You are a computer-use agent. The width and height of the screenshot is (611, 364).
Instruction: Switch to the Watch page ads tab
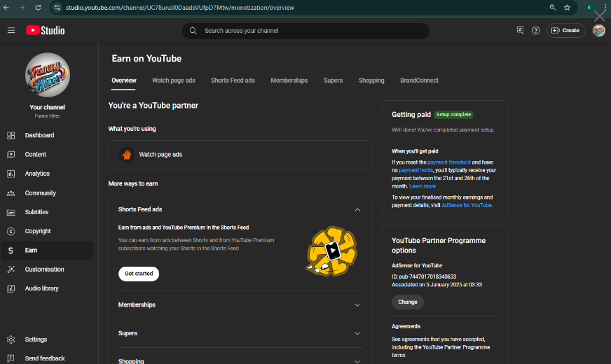[x=173, y=80]
